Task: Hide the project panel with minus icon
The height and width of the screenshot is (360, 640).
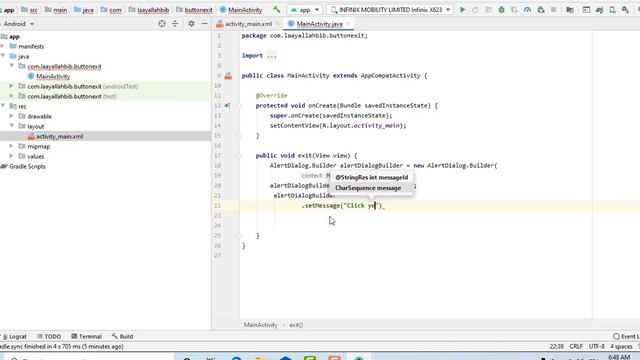Action: point(204,24)
